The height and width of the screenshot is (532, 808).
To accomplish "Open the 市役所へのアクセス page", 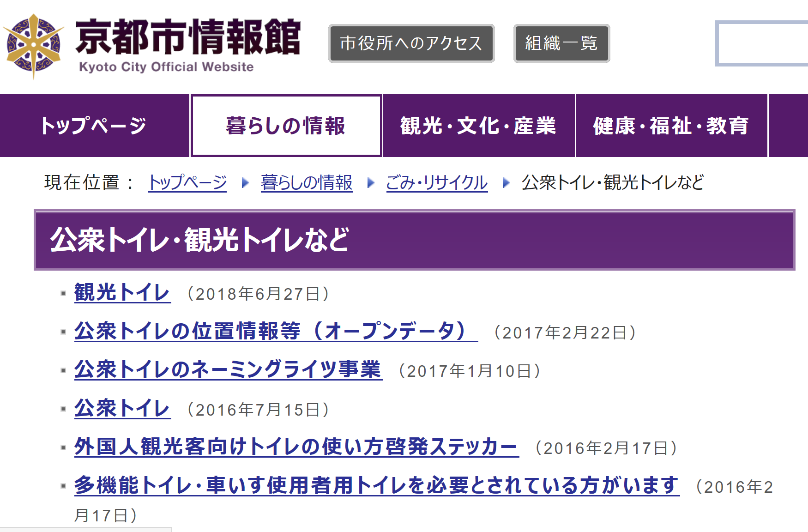I will click(411, 43).
